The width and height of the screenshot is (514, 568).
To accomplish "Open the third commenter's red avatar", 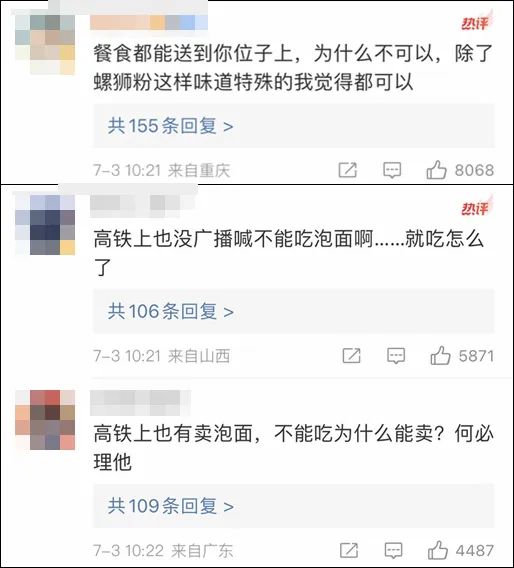I will coord(45,420).
